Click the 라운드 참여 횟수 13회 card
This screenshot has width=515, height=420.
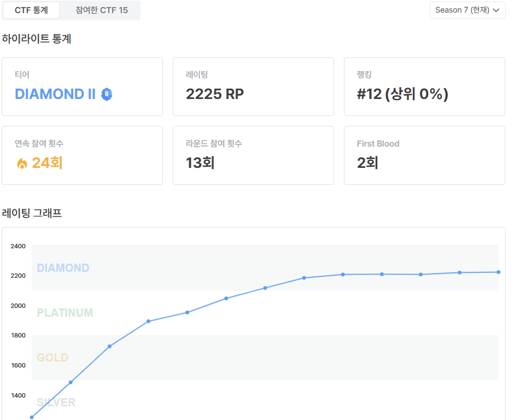(x=253, y=155)
